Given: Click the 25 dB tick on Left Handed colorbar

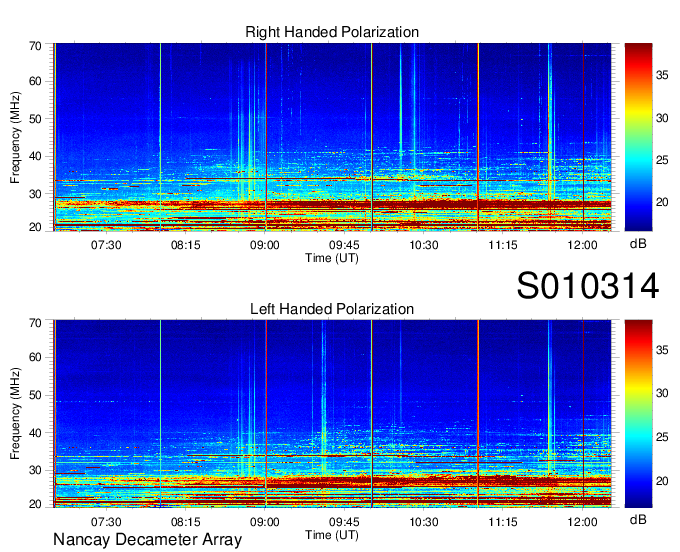Looking at the screenshot, I should (662, 437).
